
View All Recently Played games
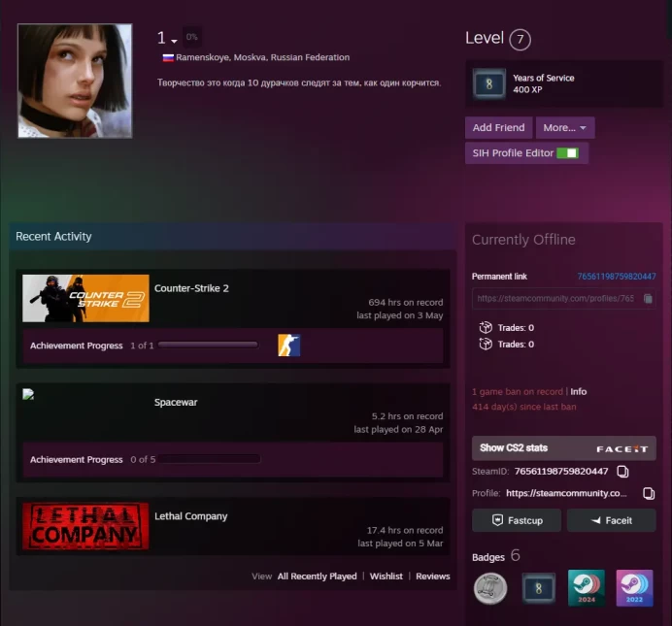click(x=317, y=577)
